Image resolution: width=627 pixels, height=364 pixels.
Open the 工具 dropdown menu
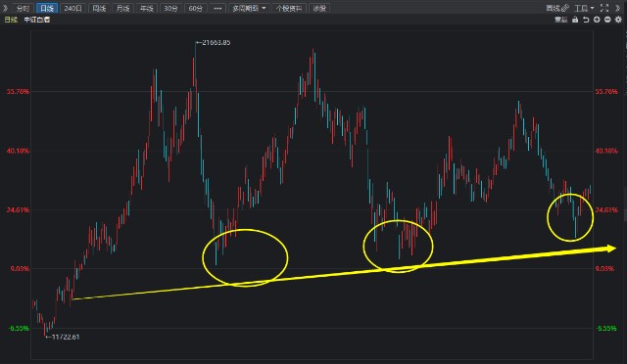click(584, 8)
